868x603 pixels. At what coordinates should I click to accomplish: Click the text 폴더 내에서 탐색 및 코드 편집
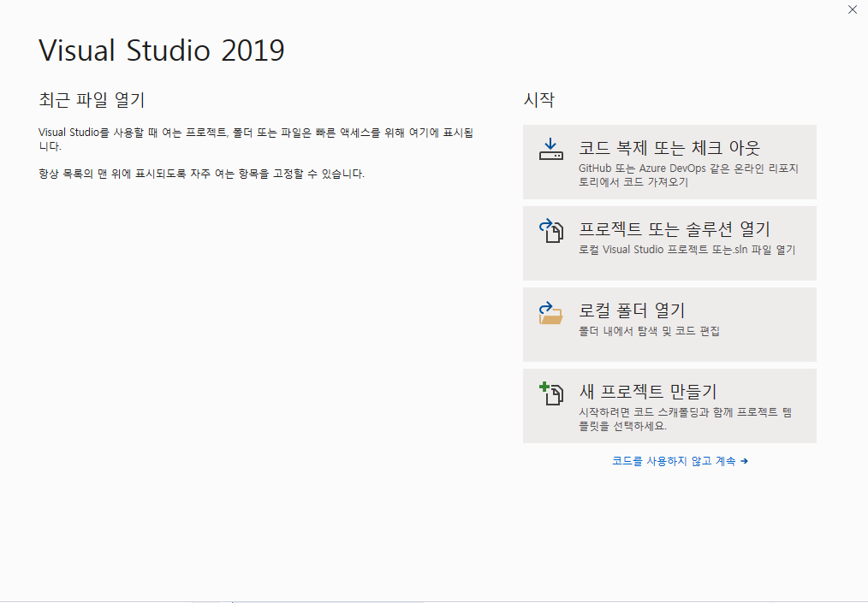click(650, 331)
